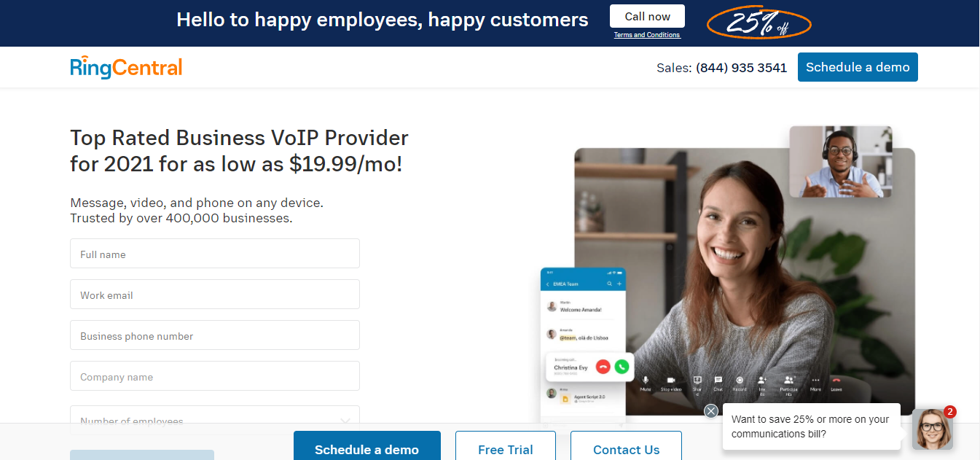
Task: Open the chat agent avatar bubble
Action: click(x=932, y=429)
